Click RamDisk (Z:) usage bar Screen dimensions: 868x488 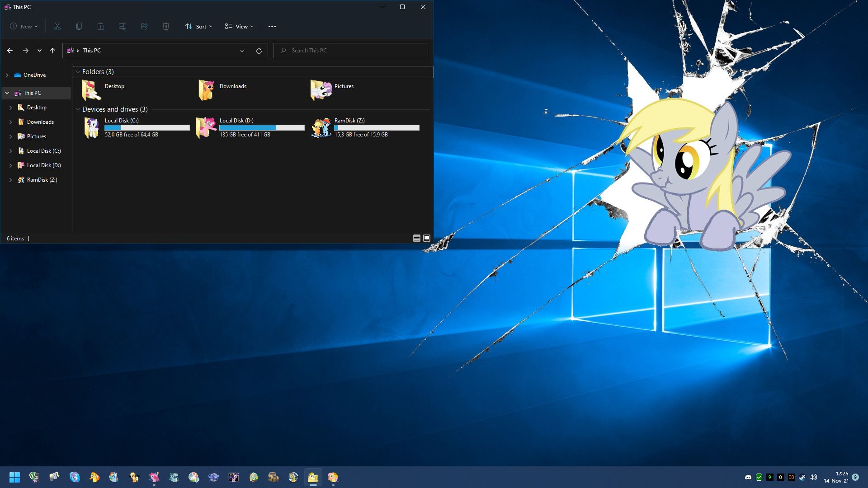tap(377, 128)
